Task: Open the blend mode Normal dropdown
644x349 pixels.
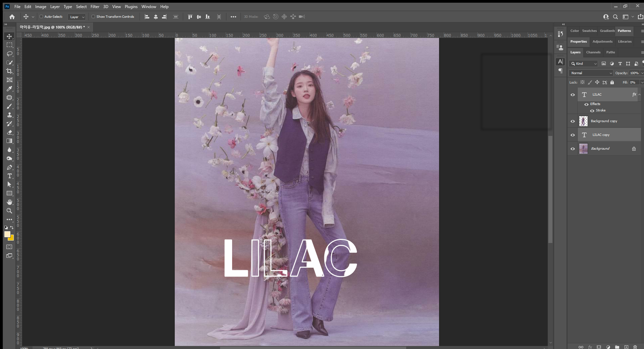Action: pyautogui.click(x=591, y=73)
